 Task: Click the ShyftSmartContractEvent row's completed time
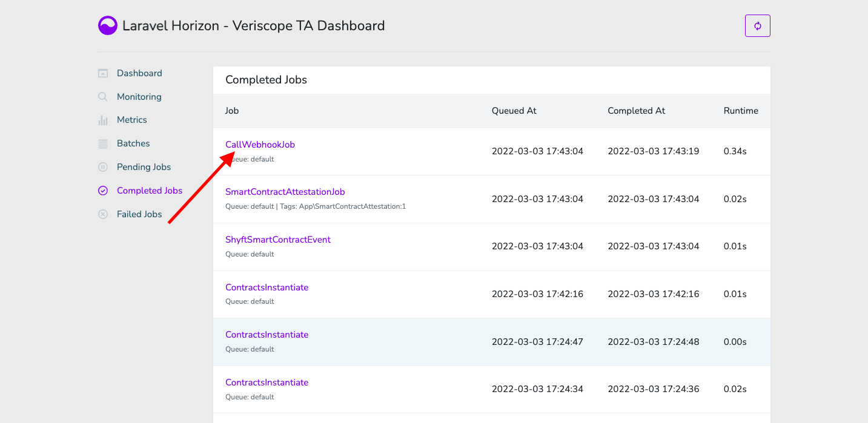click(654, 246)
